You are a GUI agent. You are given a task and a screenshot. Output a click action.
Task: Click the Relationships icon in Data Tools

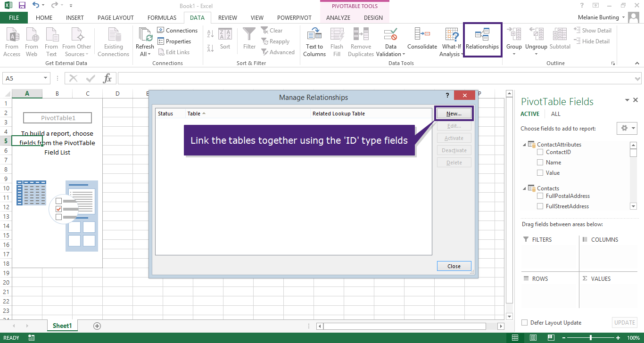[482, 36]
